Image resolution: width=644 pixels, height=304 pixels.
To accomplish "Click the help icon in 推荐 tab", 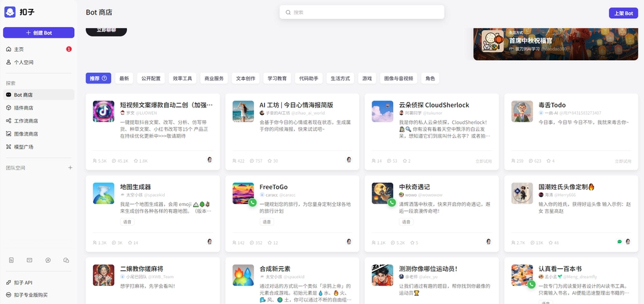I will pos(104,79).
